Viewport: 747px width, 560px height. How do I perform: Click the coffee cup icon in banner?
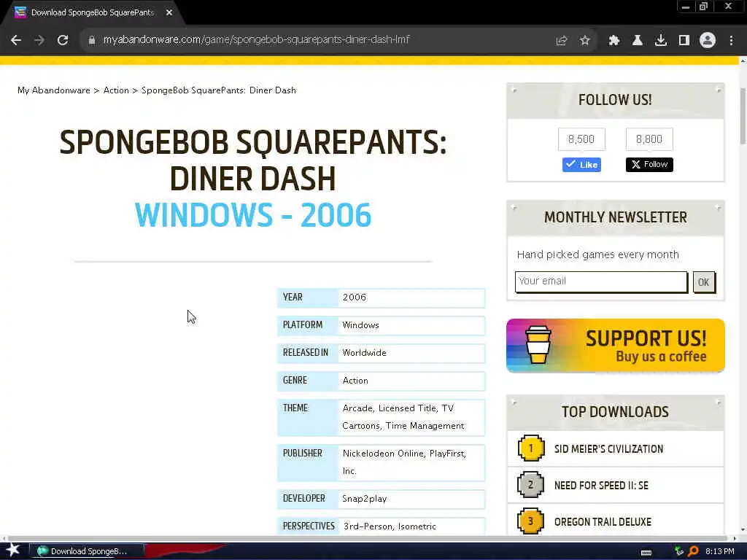click(538, 345)
